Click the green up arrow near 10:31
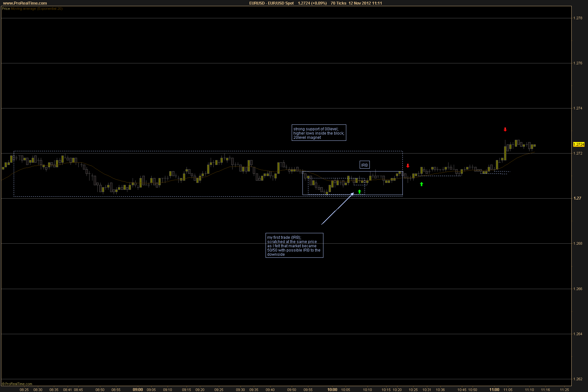Image resolution: width=588 pixels, height=392 pixels. tap(421, 184)
